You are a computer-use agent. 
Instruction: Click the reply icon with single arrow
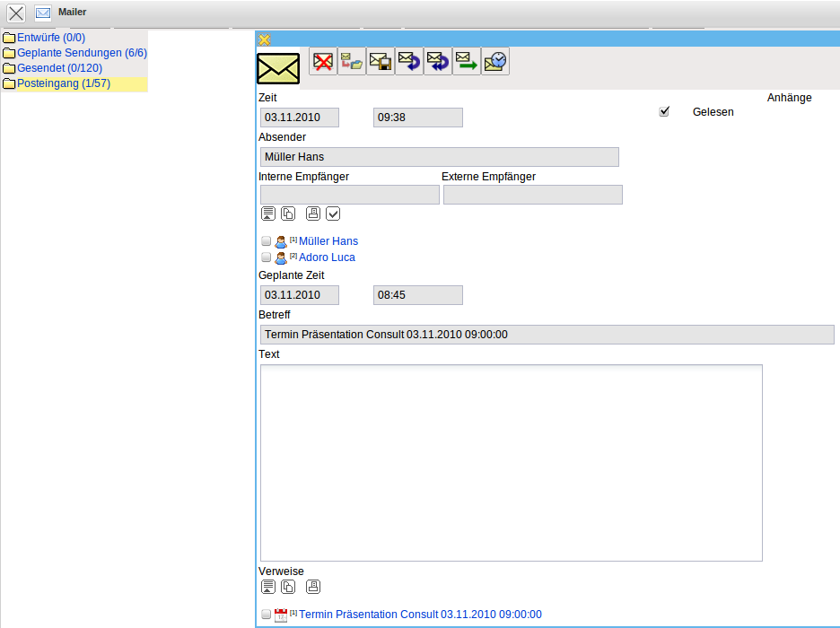click(x=409, y=61)
